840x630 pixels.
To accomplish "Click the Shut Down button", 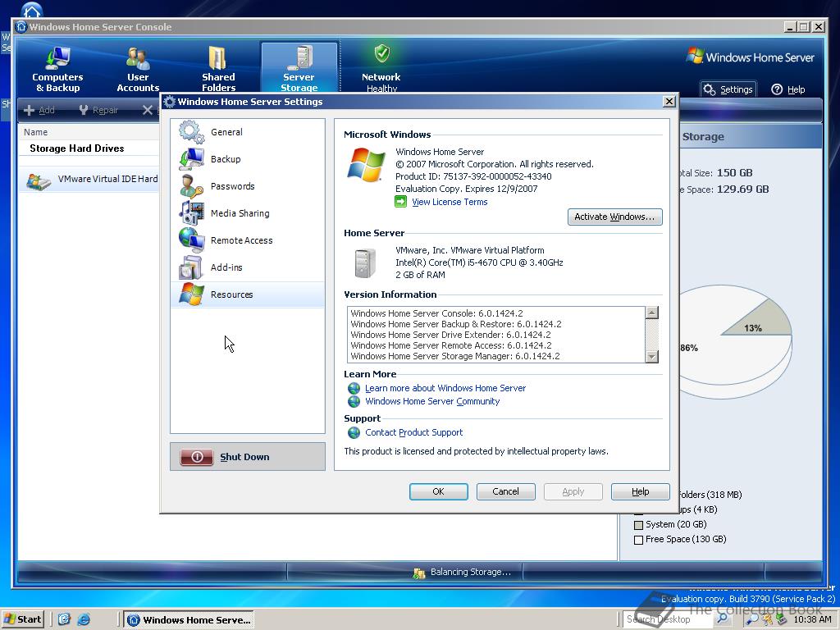I will click(x=248, y=456).
